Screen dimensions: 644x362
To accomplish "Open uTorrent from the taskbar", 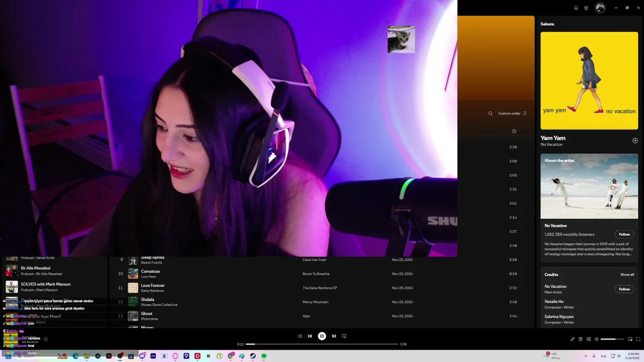I will [219, 356].
